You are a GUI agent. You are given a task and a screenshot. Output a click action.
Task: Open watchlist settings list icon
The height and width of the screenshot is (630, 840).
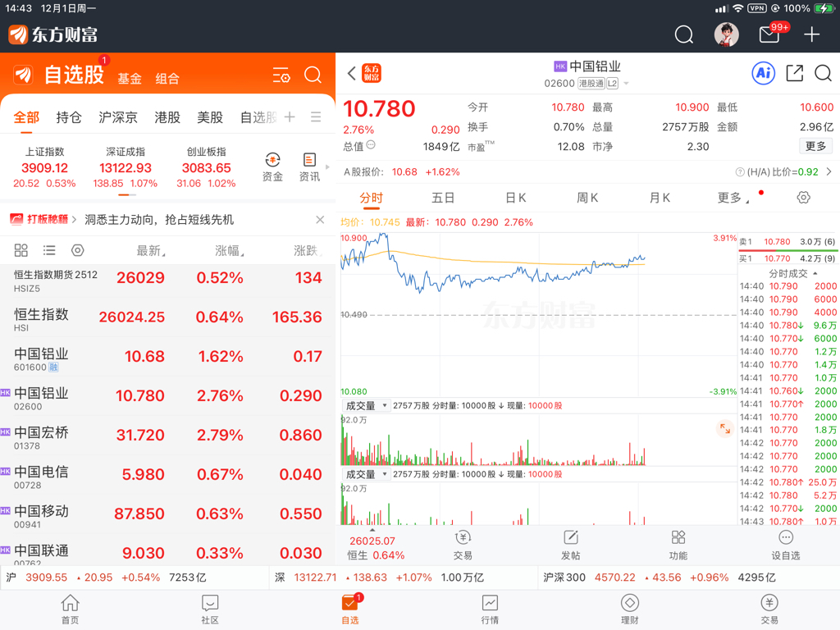coord(281,75)
